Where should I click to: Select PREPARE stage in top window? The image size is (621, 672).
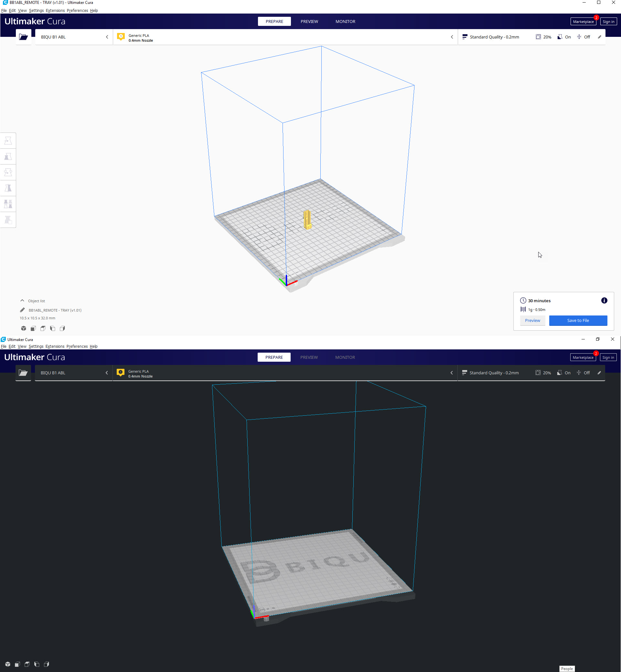click(x=274, y=22)
